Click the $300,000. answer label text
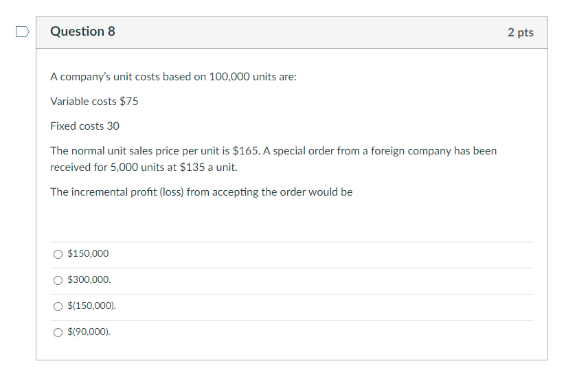Image resolution: width=588 pixels, height=381 pixels. click(89, 280)
